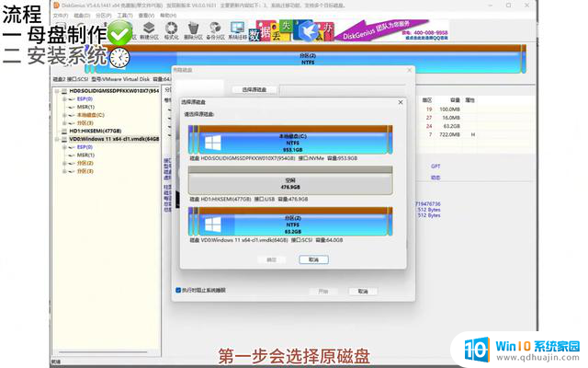
Task: Select ESP(0) under HD0 in the tree
Action: click(x=85, y=99)
